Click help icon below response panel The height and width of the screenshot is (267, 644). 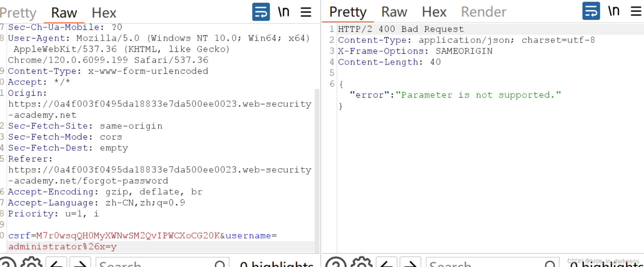click(336, 262)
